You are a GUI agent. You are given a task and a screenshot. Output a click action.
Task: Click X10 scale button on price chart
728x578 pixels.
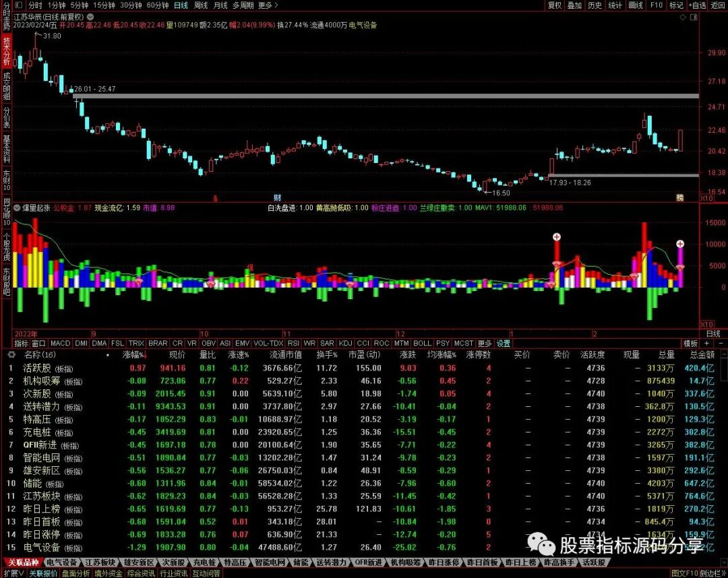(706, 198)
